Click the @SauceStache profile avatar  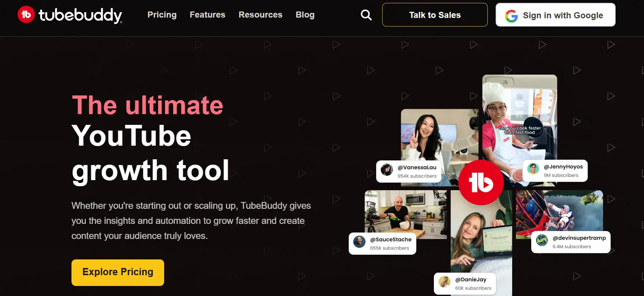point(359,242)
